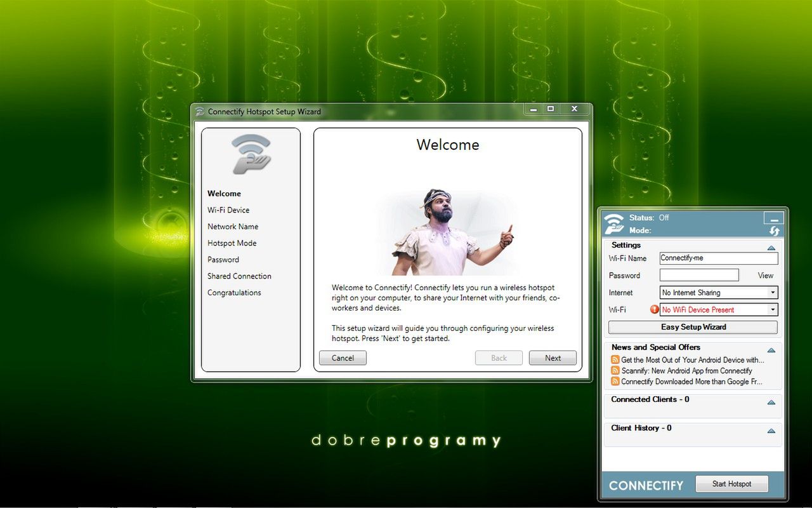Click RSS icon for Downloaded More article
The height and width of the screenshot is (508, 812).
point(615,382)
